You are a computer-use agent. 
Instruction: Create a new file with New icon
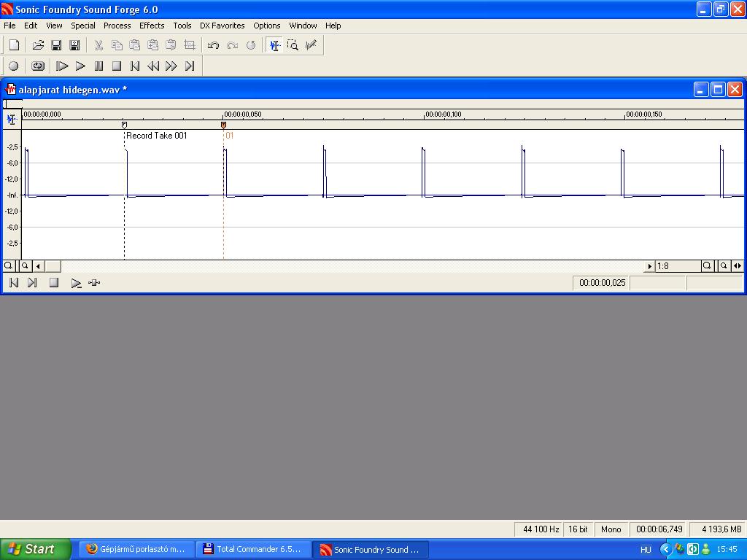pyautogui.click(x=15, y=45)
